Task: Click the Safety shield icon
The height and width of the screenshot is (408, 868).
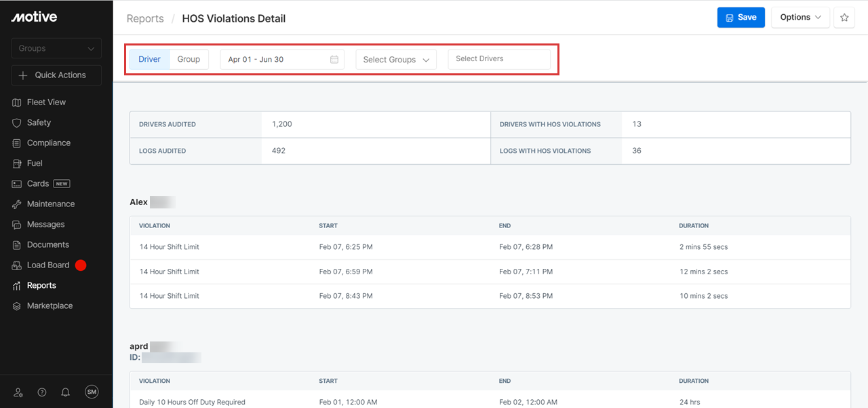Action: pos(17,123)
